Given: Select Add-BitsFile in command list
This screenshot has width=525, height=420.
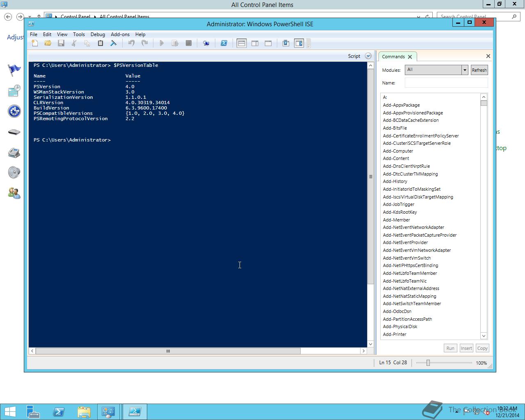Looking at the screenshot, I should [x=395, y=128].
